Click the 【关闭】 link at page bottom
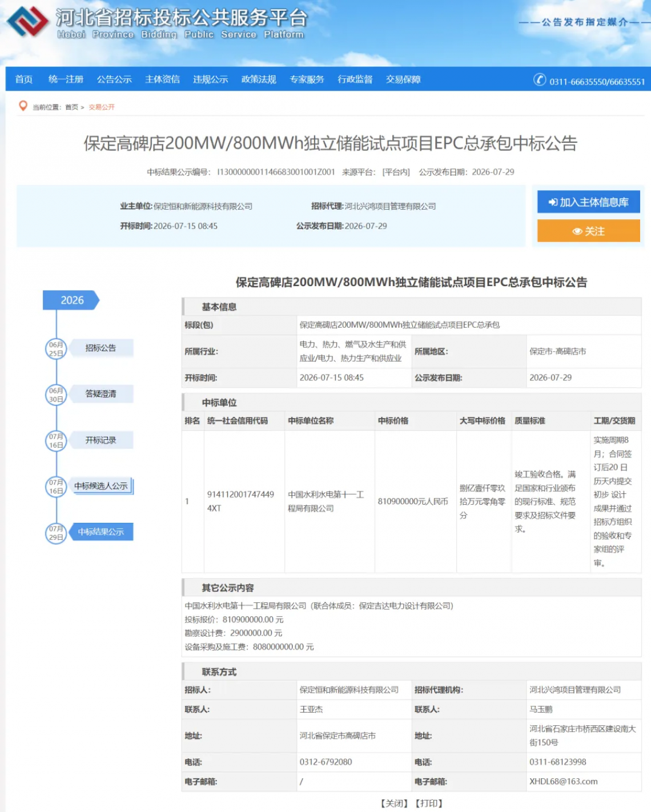This screenshot has width=651, height=812. (x=394, y=803)
